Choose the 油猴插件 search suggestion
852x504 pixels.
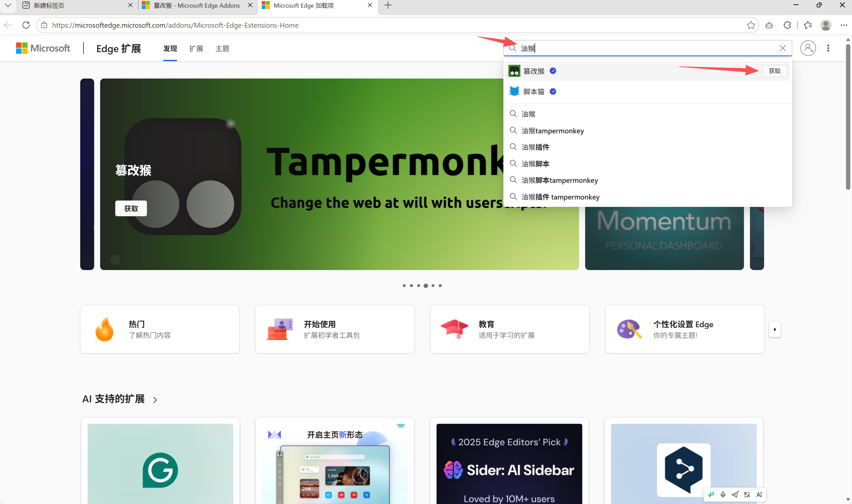click(647, 147)
